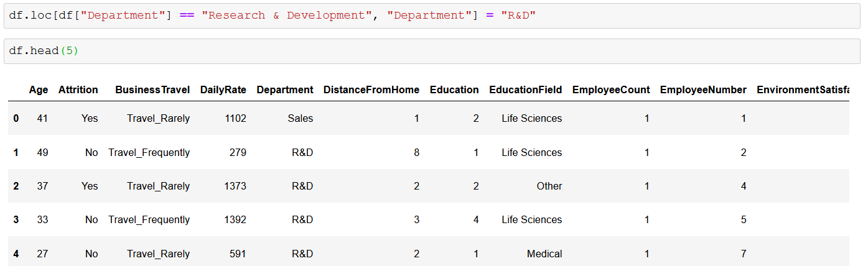This screenshot has width=868, height=266.
Task: Click the Age column header
Action: click(39, 89)
